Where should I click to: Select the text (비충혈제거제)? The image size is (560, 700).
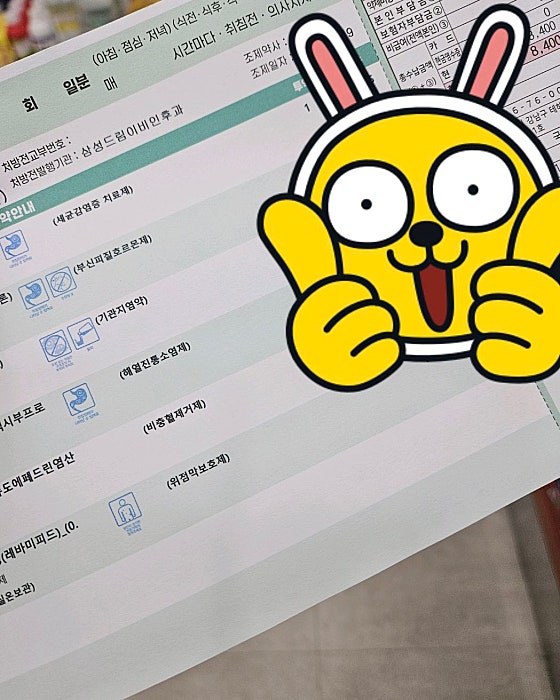click(175, 417)
